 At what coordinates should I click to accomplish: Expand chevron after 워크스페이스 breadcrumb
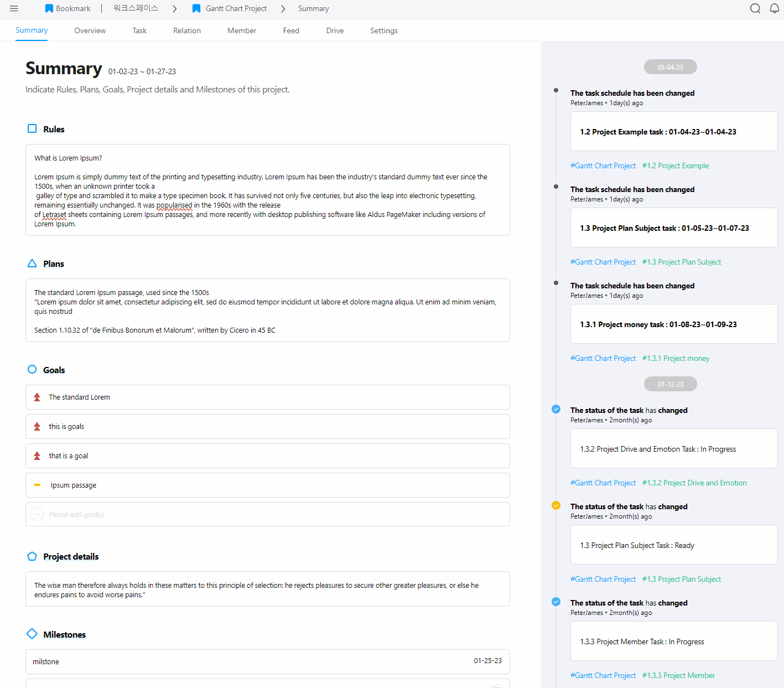(174, 9)
